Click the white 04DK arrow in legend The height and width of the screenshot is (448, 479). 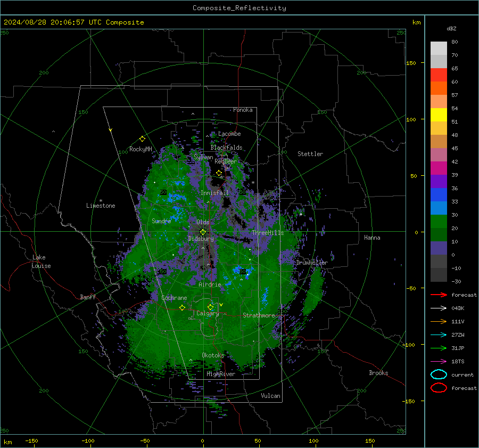click(x=439, y=308)
